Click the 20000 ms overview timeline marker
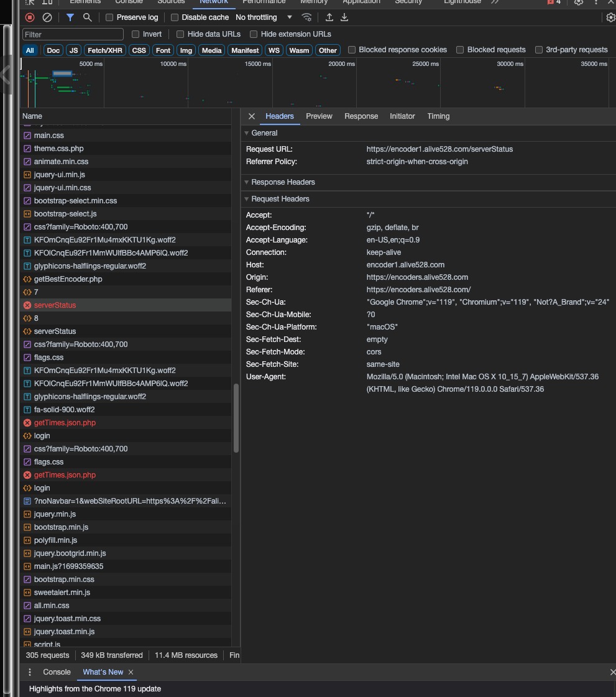 tap(341, 64)
